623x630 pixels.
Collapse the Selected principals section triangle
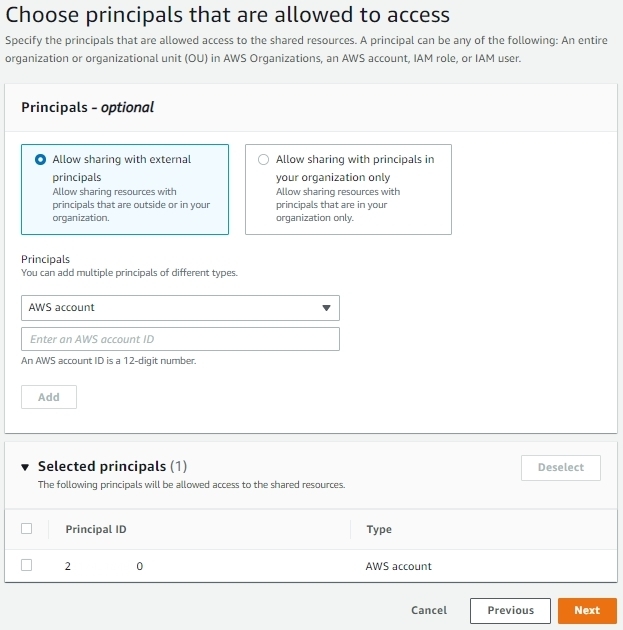(25, 467)
